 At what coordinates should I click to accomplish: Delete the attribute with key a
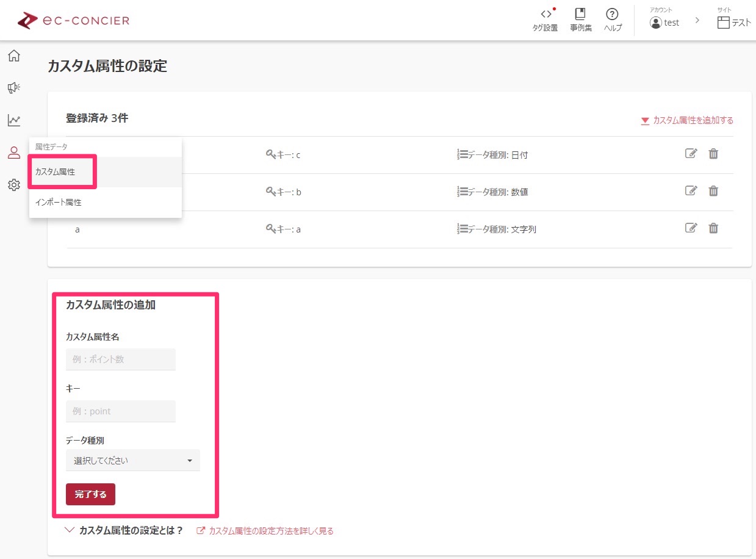713,228
